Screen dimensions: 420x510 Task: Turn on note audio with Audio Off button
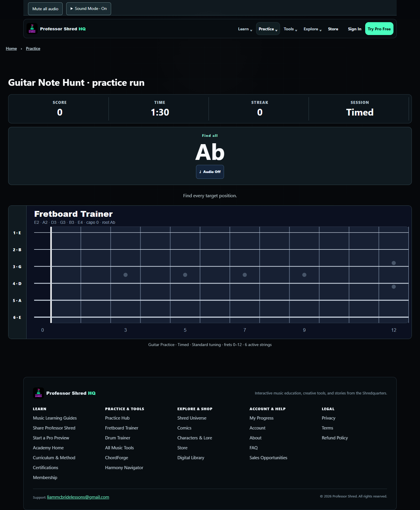pyautogui.click(x=210, y=172)
